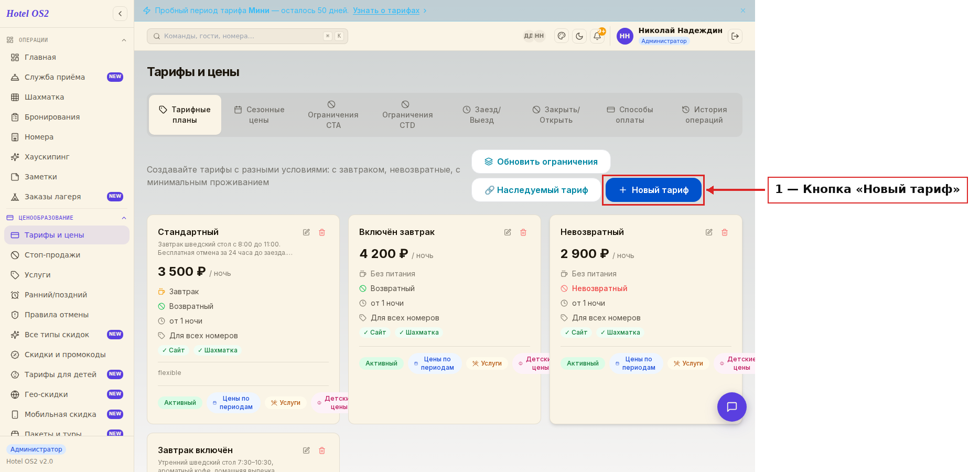
Task: Click Активный status on Стандартный card
Action: (x=180, y=403)
